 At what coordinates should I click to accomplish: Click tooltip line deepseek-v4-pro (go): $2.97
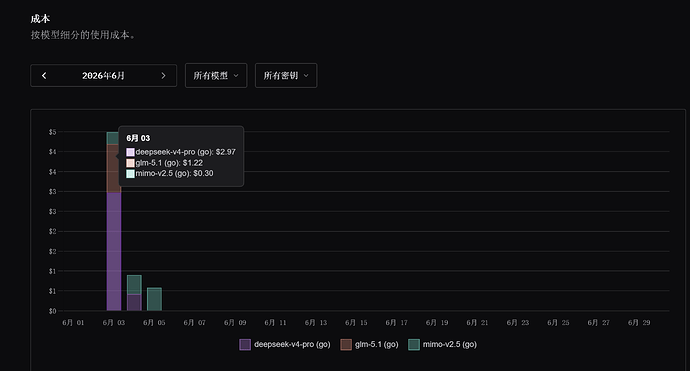pyautogui.click(x=181, y=152)
